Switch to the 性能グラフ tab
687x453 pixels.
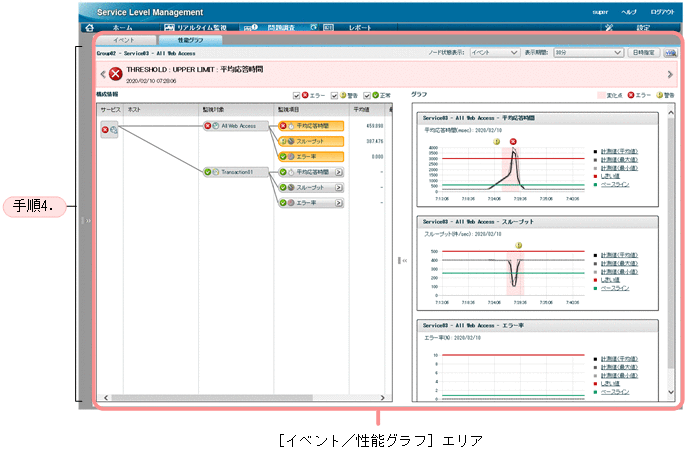pyautogui.click(x=190, y=40)
